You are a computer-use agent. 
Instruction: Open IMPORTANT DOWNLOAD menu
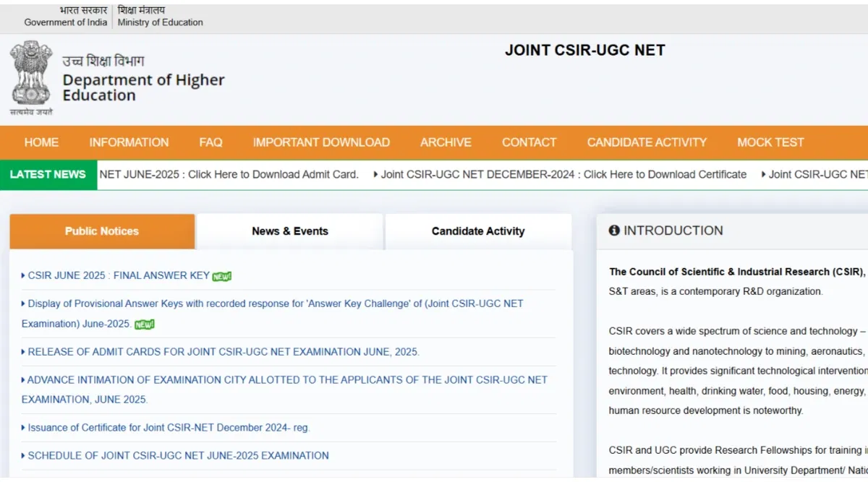[321, 142]
